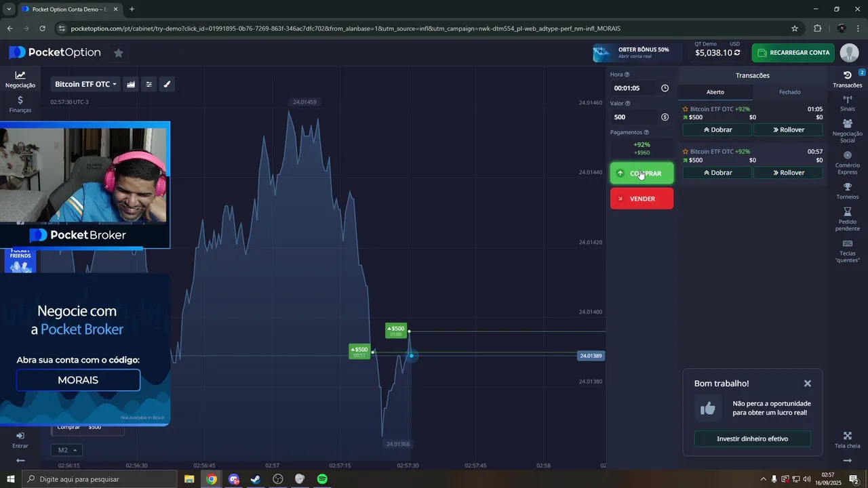Viewport: 868px width, 488px height.
Task: Click the green COMPRAR button
Action: [642, 173]
